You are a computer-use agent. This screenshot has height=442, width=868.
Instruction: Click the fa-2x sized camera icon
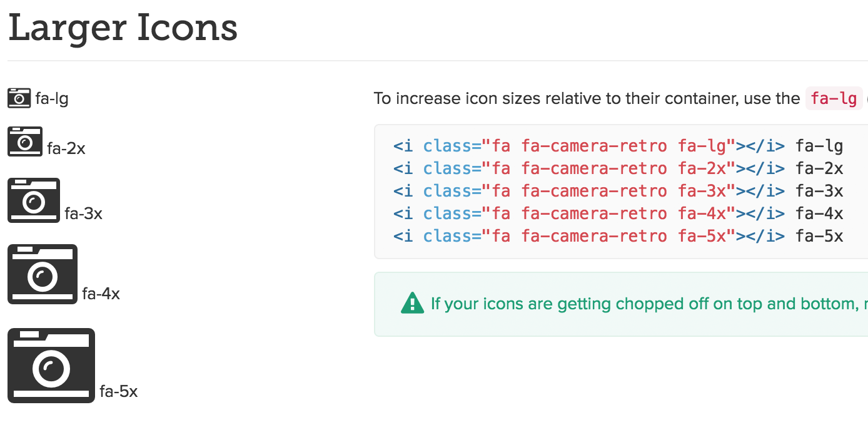coord(25,141)
